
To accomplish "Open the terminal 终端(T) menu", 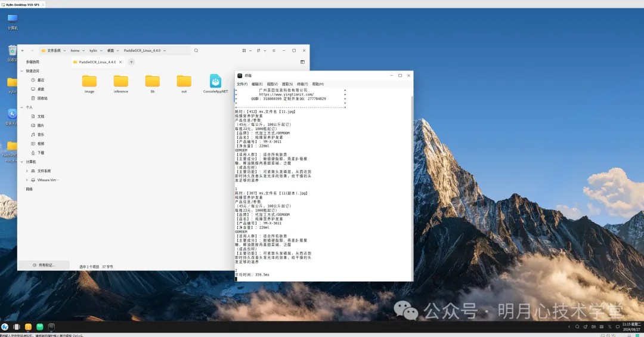I will 303,84.
